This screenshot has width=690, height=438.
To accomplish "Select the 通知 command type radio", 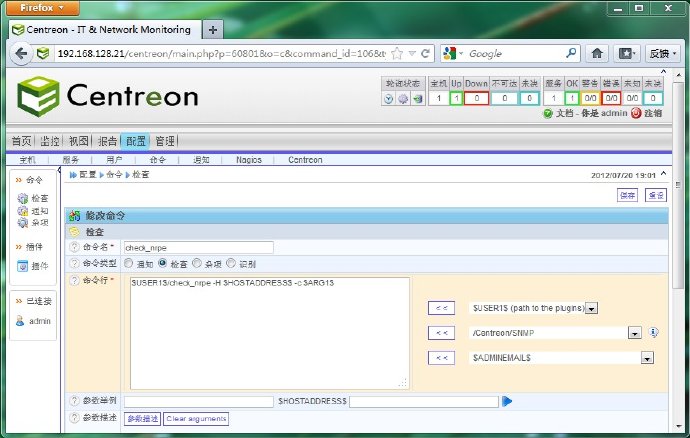I will pos(128,263).
